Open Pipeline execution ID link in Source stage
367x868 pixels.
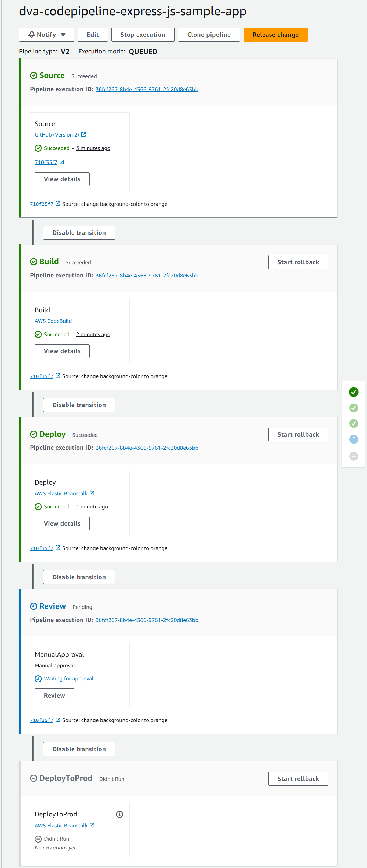coord(147,89)
